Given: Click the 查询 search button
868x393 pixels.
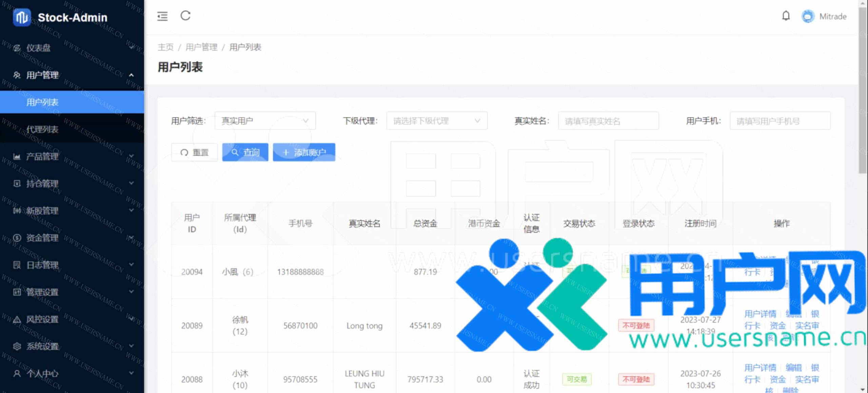Looking at the screenshot, I should click(x=245, y=152).
